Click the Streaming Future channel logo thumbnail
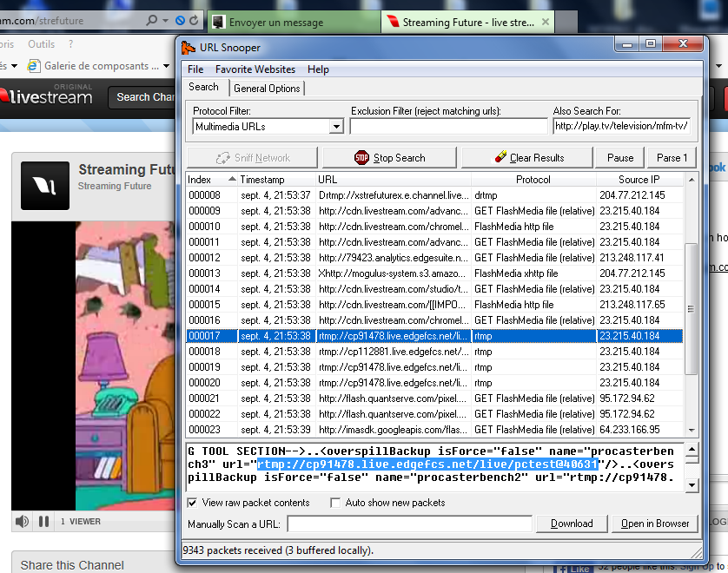 45,186
